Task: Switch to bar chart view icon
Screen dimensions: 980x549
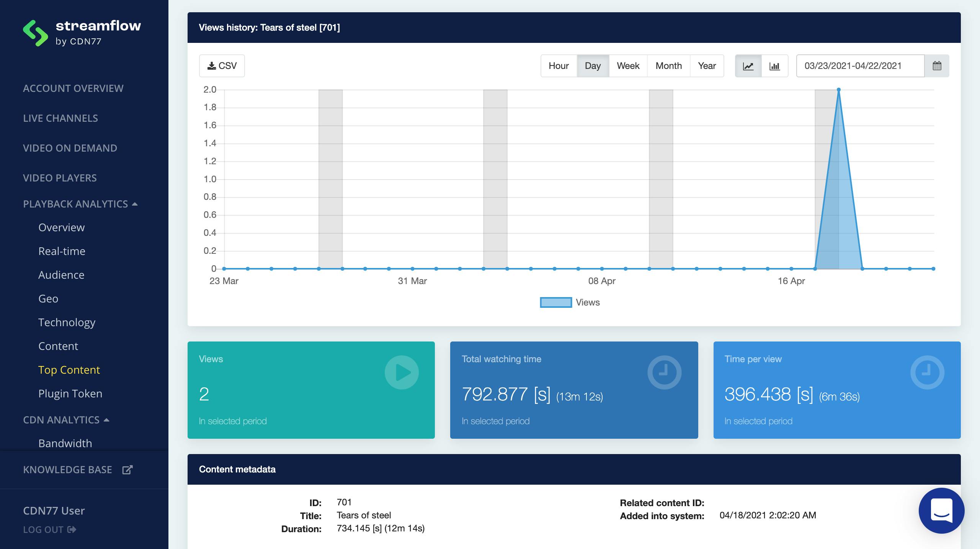Action: tap(774, 66)
